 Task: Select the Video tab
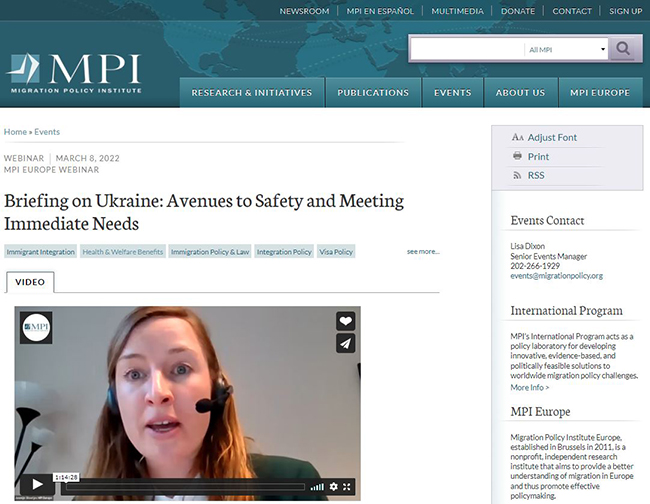[x=30, y=282]
